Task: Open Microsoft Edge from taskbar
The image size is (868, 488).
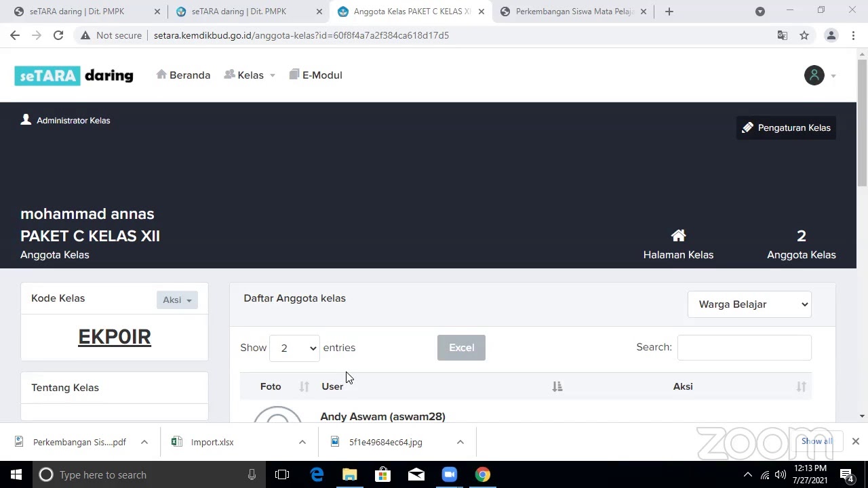Action: click(317, 474)
